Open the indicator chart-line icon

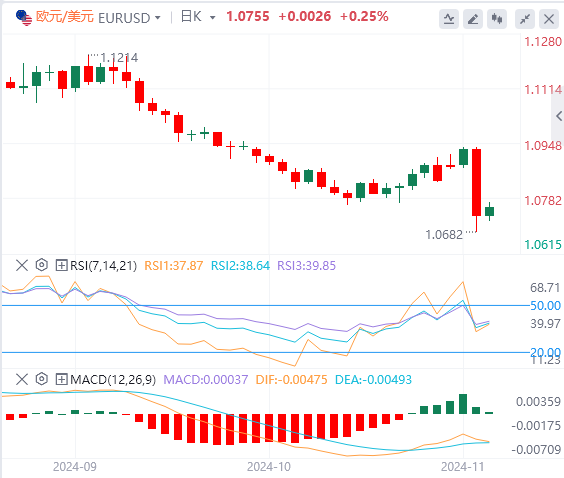click(449, 19)
